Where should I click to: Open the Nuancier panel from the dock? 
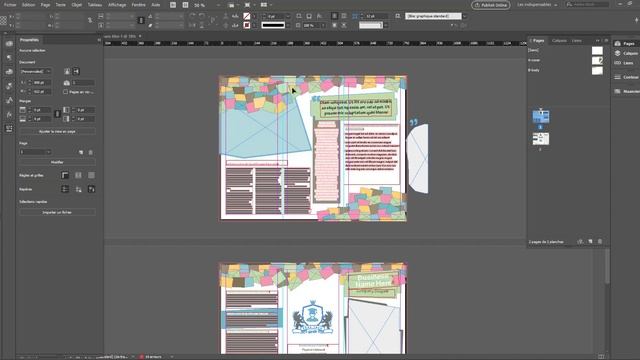(x=627, y=91)
